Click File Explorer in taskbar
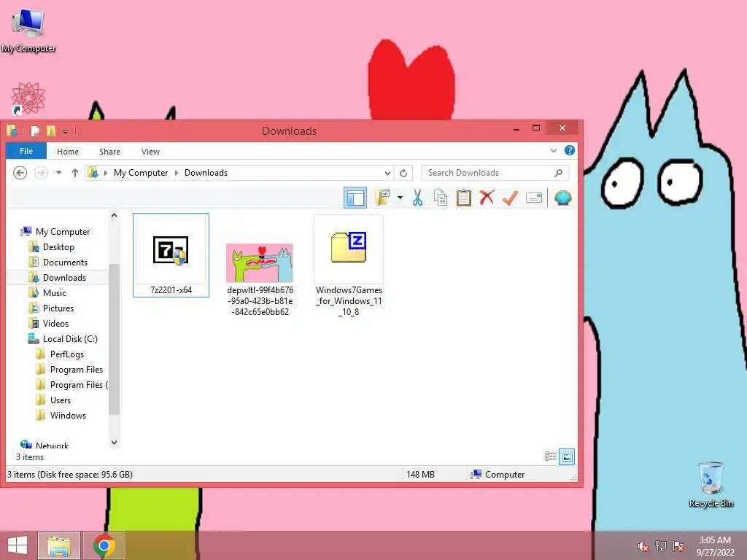The width and height of the screenshot is (747, 560). pyautogui.click(x=59, y=545)
